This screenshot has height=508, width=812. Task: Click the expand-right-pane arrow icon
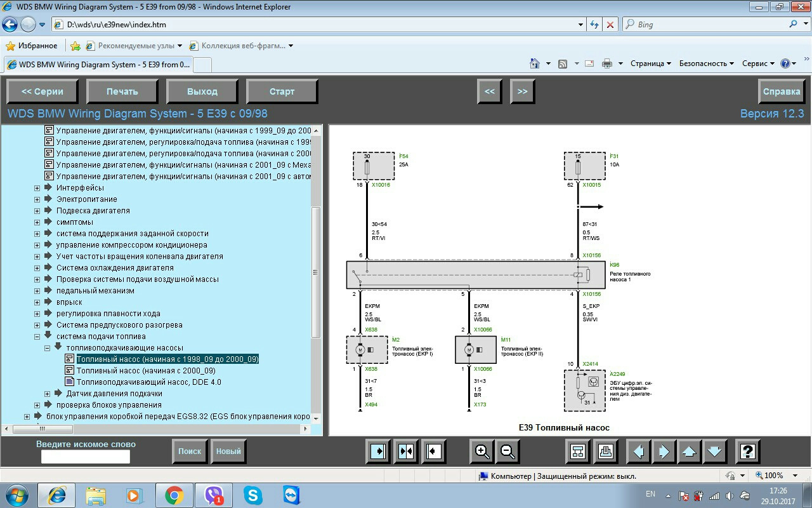(x=434, y=451)
